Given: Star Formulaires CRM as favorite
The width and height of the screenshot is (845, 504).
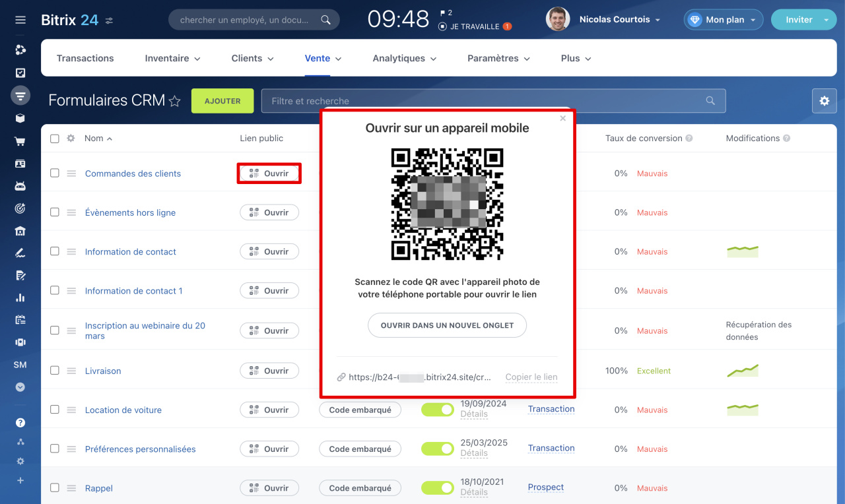Looking at the screenshot, I should [175, 101].
